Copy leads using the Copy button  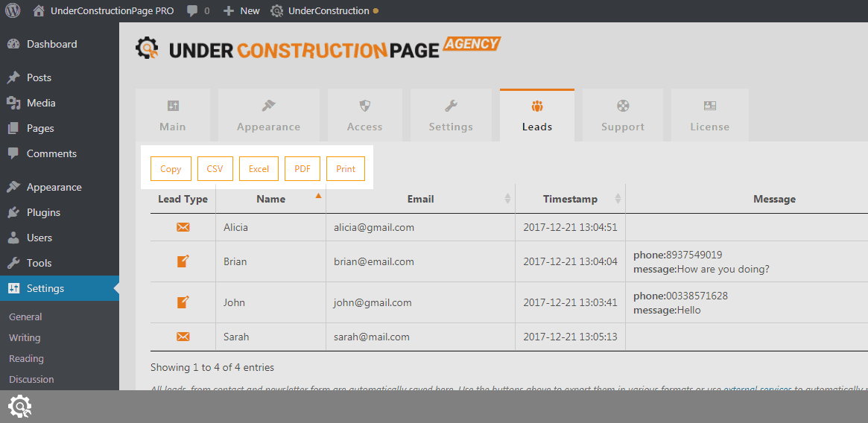pyautogui.click(x=171, y=169)
